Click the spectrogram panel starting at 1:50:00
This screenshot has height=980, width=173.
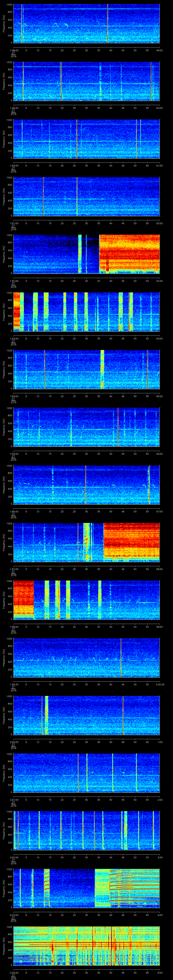point(87,139)
